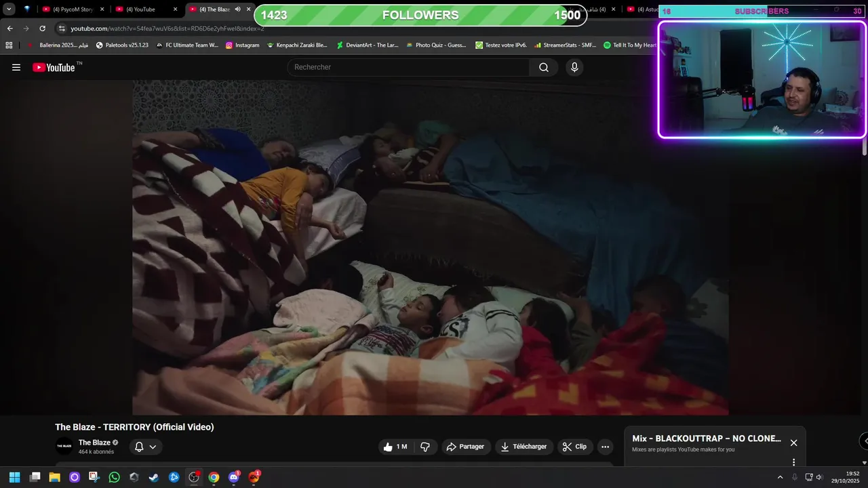
Task: Click the Mix BLACKOUTTRAP playlist title
Action: tap(707, 439)
